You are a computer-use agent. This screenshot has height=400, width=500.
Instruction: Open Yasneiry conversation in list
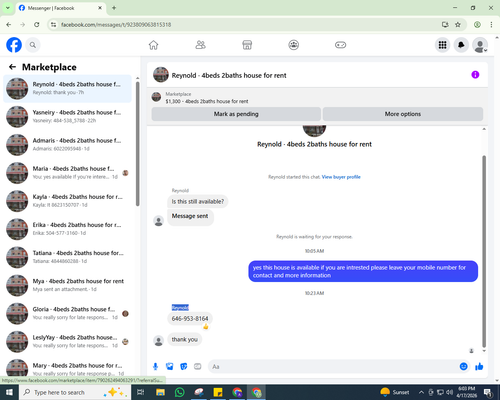coord(67,117)
